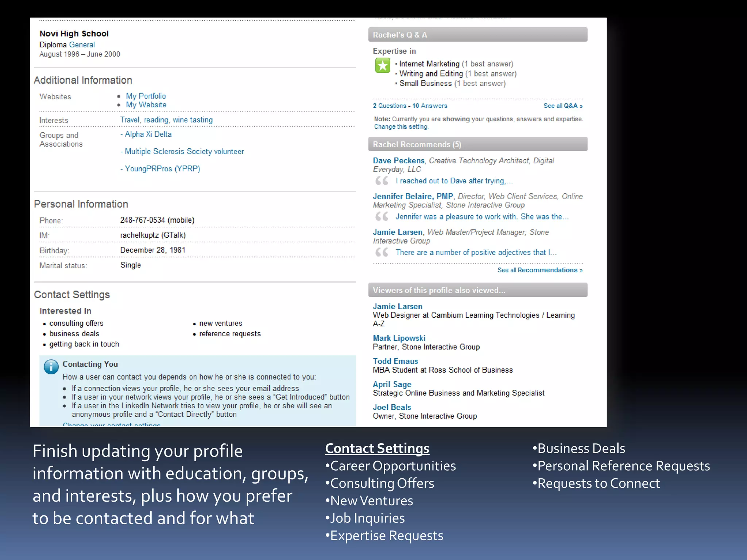The image size is (747, 560).
Task: Click the birthday December 28, 1981
Action: 153,250
